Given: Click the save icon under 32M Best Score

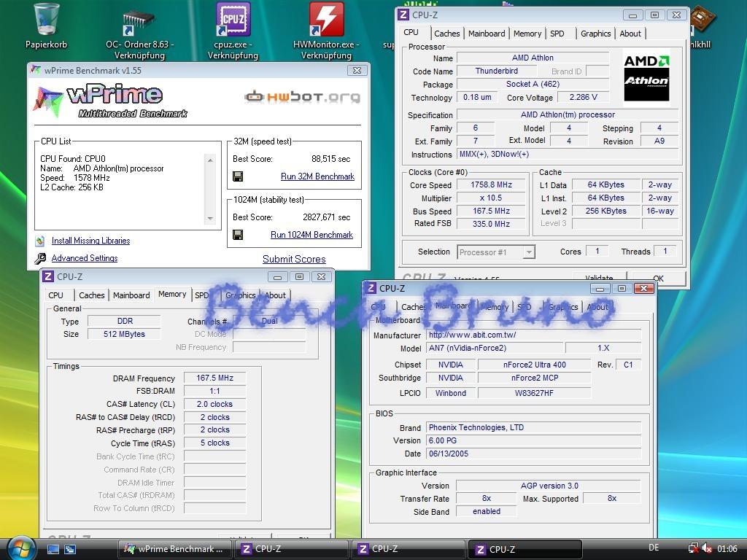Looking at the screenshot, I should [238, 176].
